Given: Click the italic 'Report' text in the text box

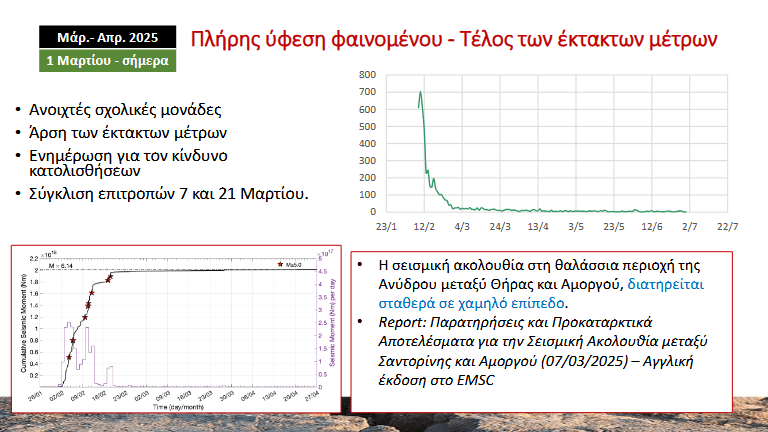Looking at the screenshot, I should point(399,322).
